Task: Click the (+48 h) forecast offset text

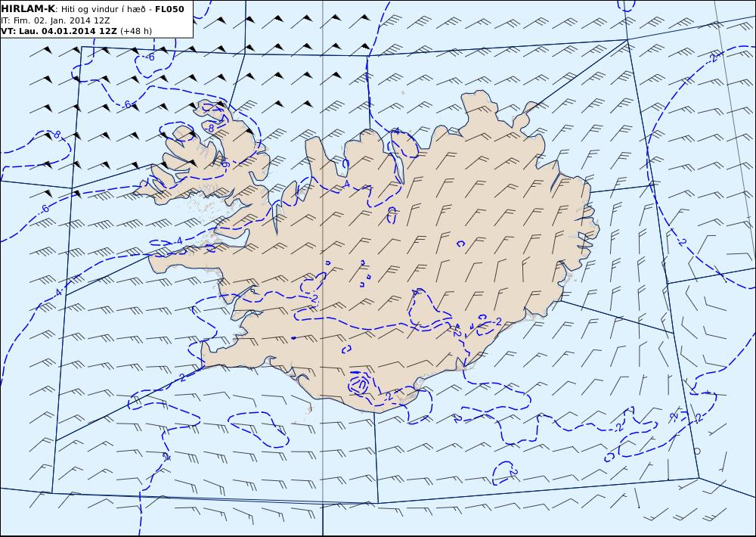Action: coord(136,31)
